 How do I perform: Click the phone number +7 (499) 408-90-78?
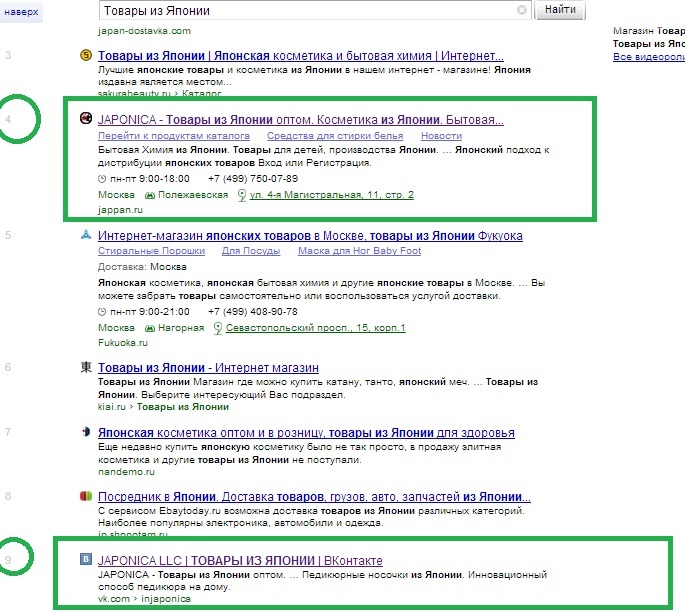[253, 312]
